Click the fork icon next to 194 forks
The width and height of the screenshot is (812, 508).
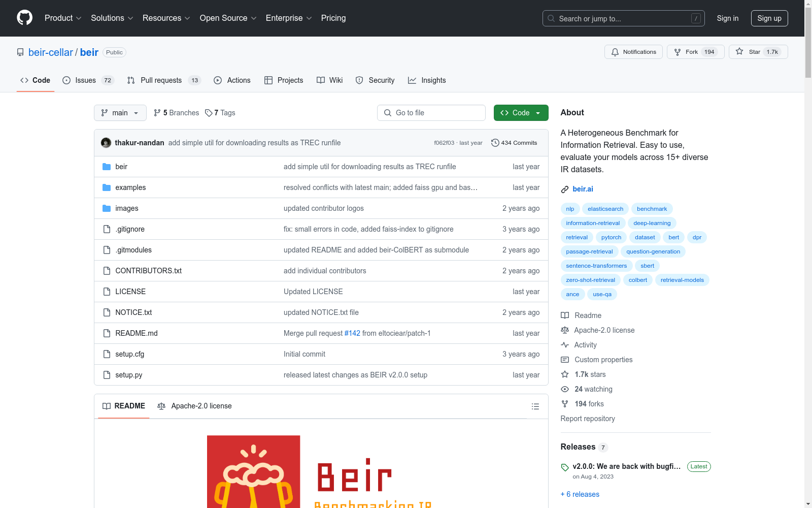[x=565, y=404]
